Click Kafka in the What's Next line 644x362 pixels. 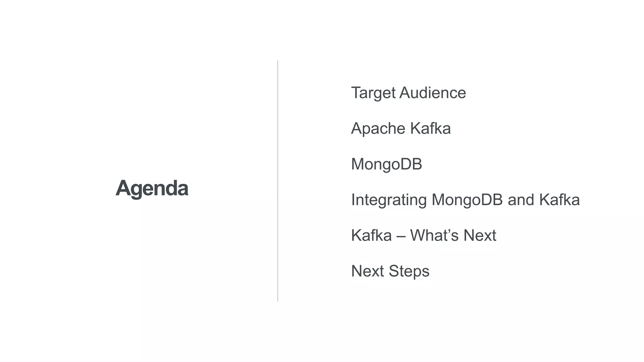pos(371,235)
